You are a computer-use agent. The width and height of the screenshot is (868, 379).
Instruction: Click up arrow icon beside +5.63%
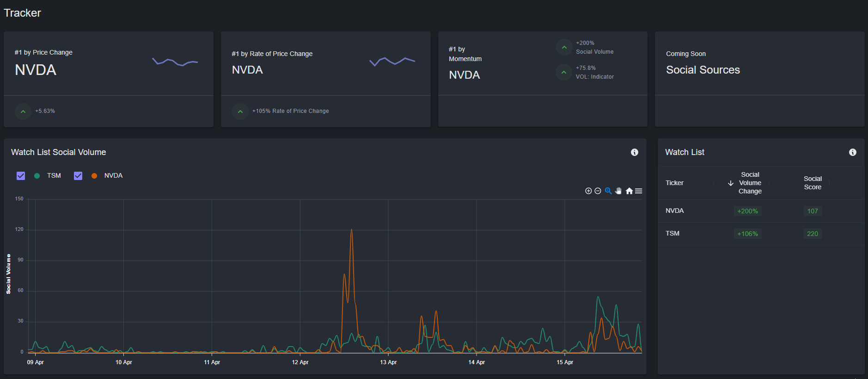coord(23,112)
